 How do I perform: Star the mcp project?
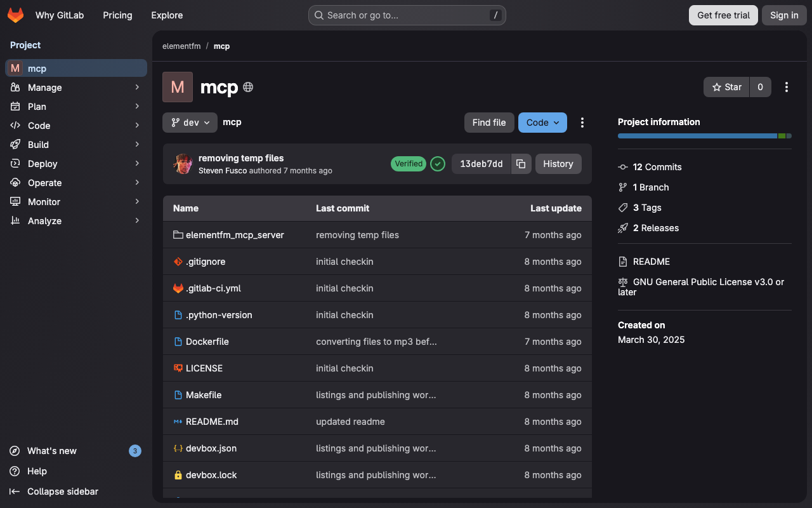[727, 87]
